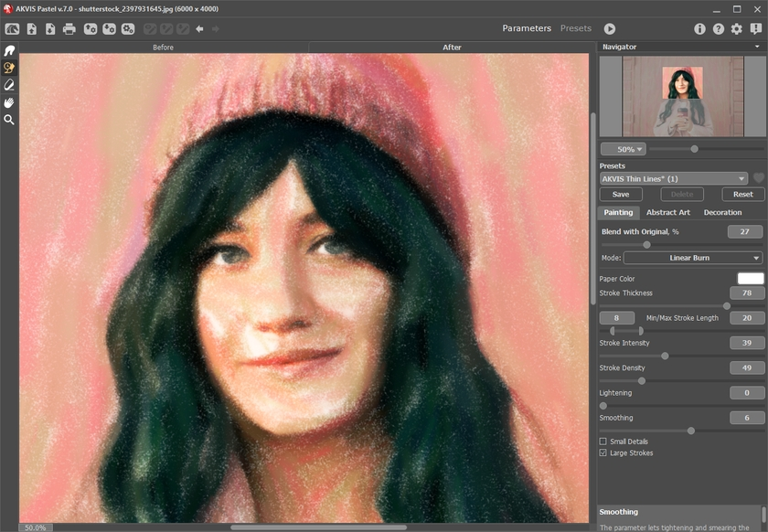Switch to the Abstract Art tab
Image resolution: width=768 pixels, height=532 pixels.
coord(667,212)
